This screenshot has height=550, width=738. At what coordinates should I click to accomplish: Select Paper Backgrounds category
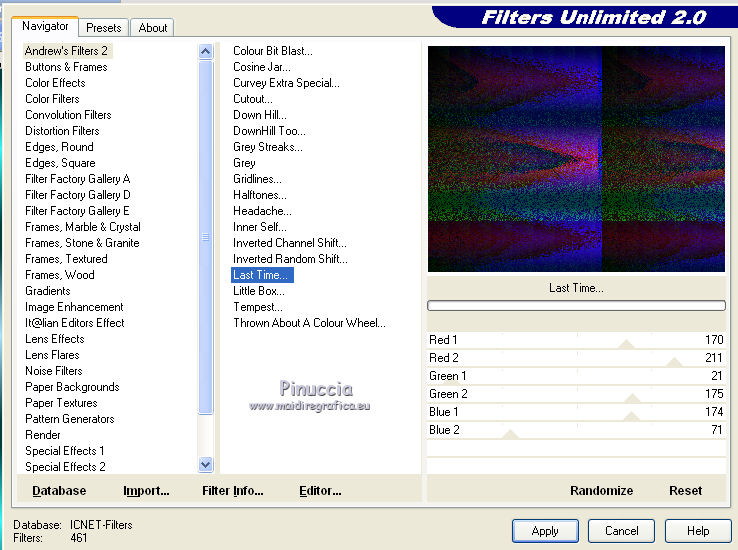point(72,387)
